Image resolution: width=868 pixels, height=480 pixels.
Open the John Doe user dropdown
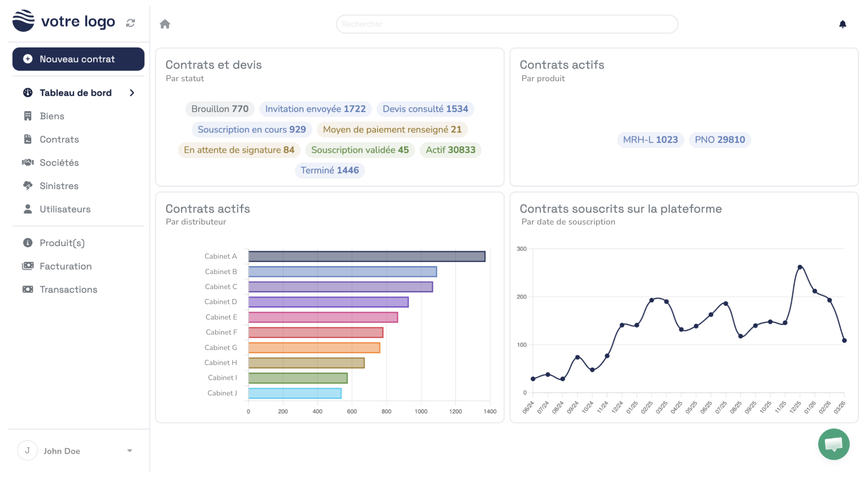129,451
